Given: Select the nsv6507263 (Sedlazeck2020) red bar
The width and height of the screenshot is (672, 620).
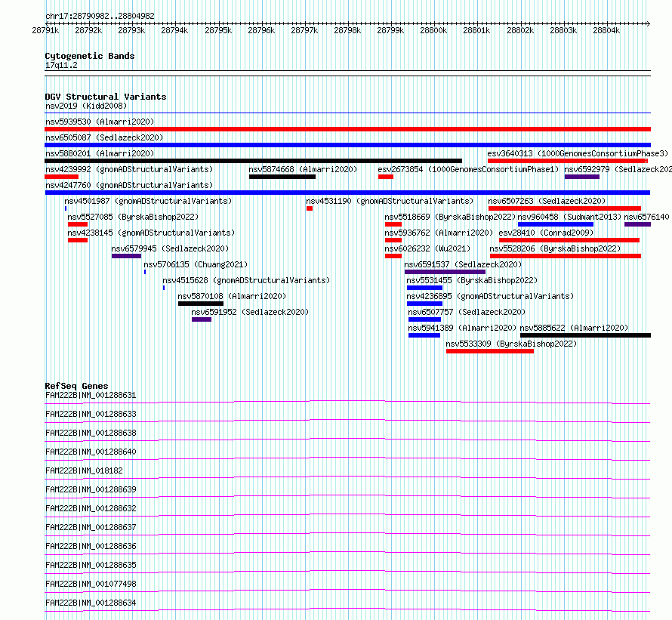Looking at the screenshot, I should click(x=565, y=208).
